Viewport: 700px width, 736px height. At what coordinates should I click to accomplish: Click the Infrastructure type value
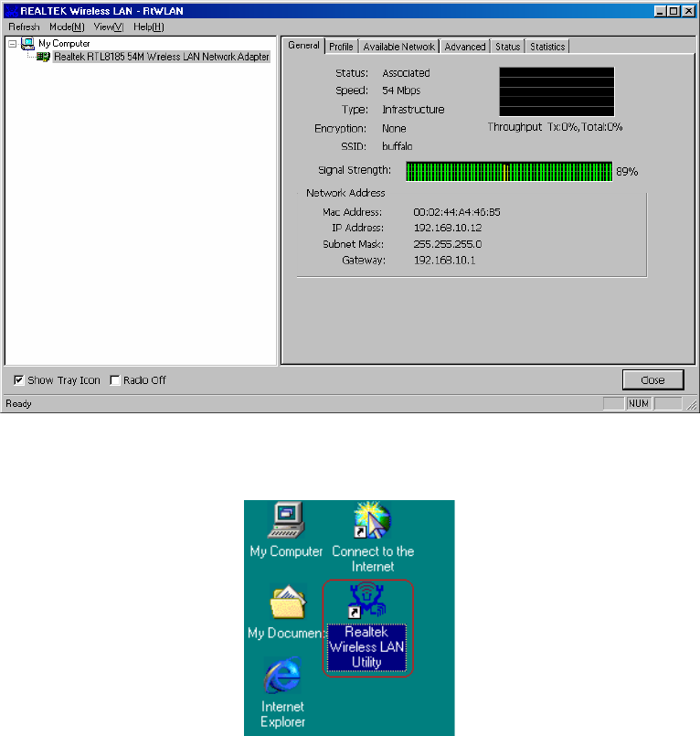[413, 110]
